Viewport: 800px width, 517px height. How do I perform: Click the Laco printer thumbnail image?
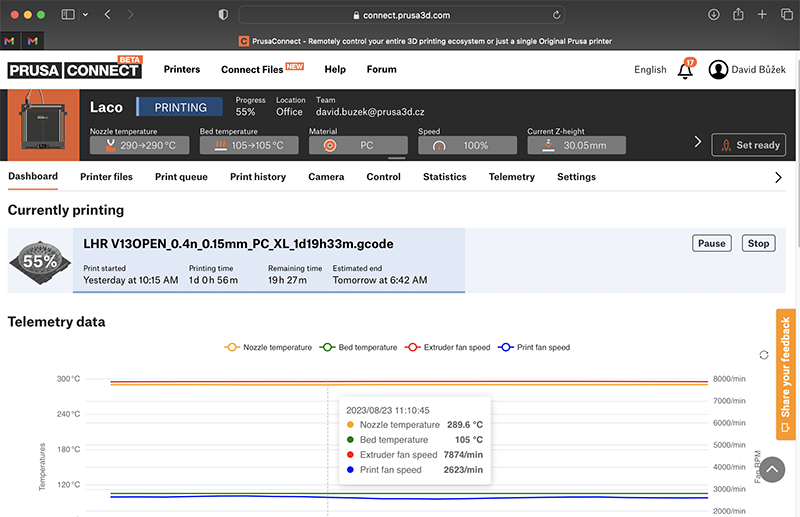click(x=43, y=125)
